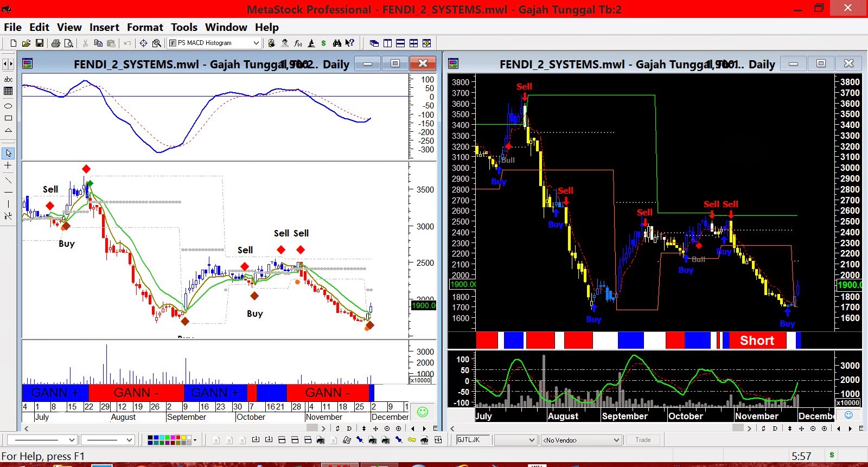Click the D periodicity button under right chart
The image size is (868, 467).
[775, 428]
